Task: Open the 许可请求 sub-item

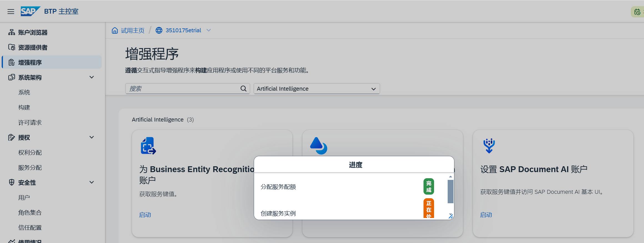Action: [x=30, y=122]
